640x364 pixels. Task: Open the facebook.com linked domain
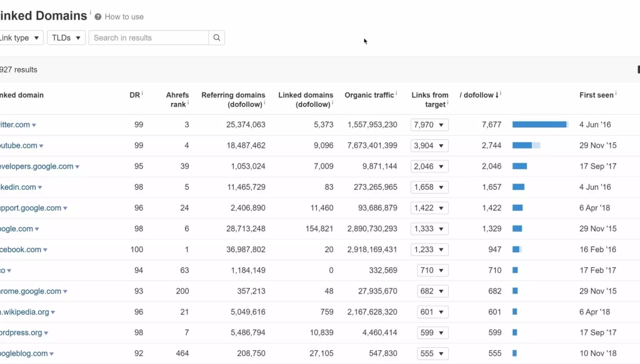click(21, 250)
